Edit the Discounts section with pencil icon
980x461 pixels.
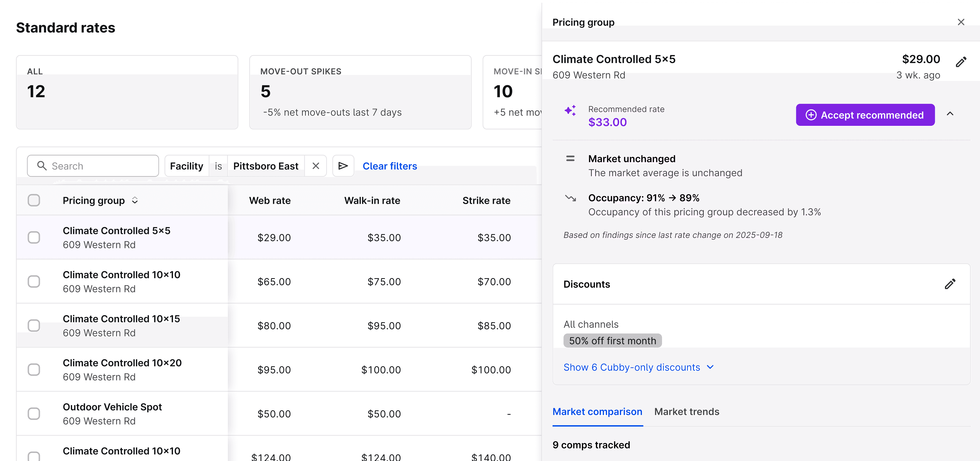tap(949, 284)
